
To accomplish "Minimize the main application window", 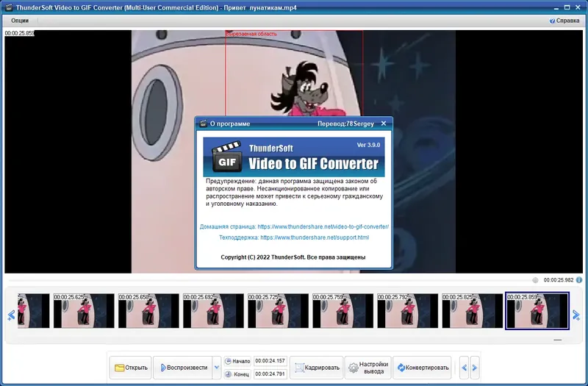I will point(557,7).
